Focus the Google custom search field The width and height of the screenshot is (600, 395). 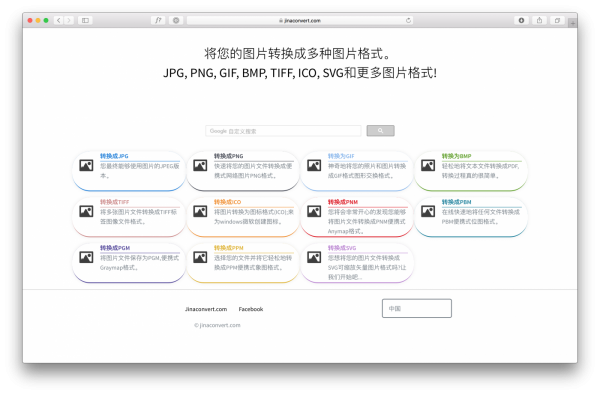(283, 131)
